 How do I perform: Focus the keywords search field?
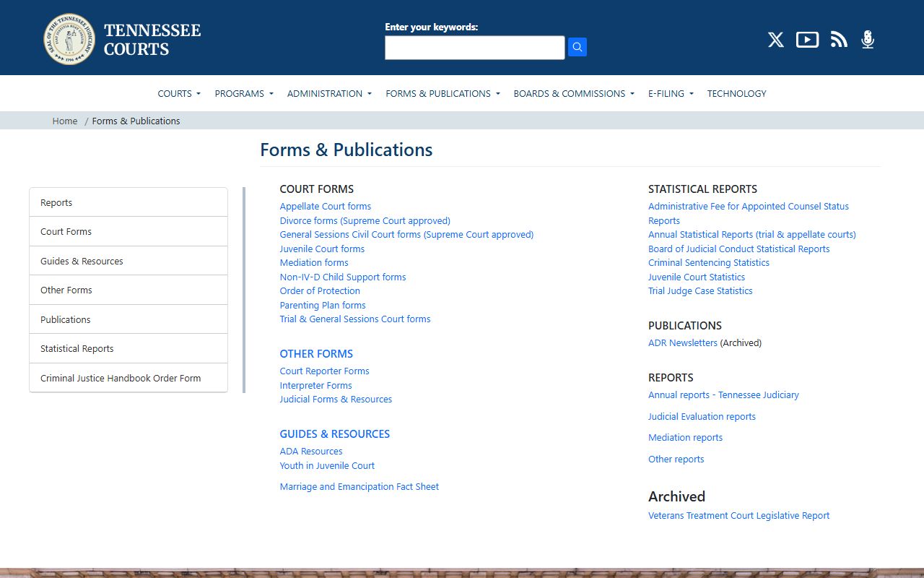click(x=475, y=48)
